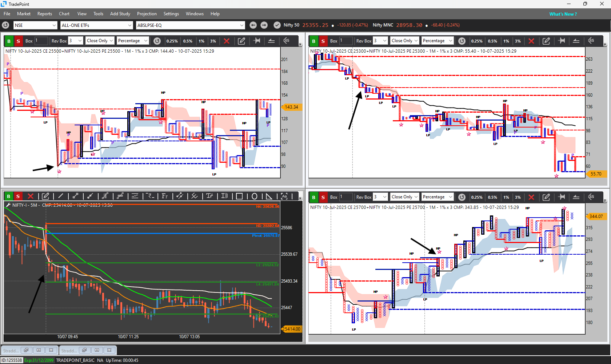Click the horizontal pin line icon in top-left chart toolbar
This screenshot has height=364, width=611.
(257, 41)
